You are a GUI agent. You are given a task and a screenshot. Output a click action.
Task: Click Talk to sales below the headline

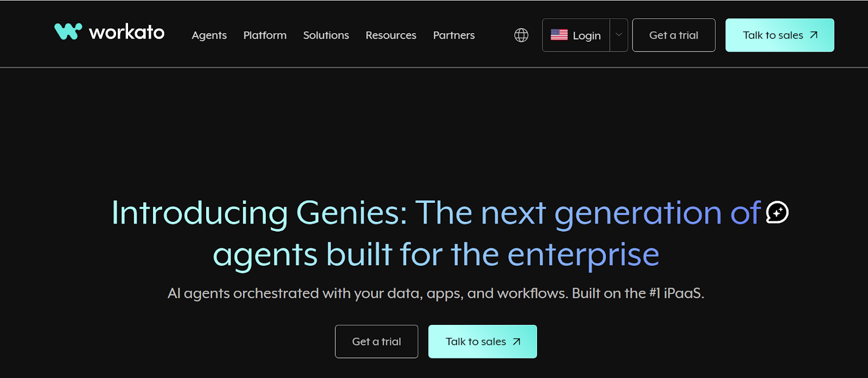483,342
